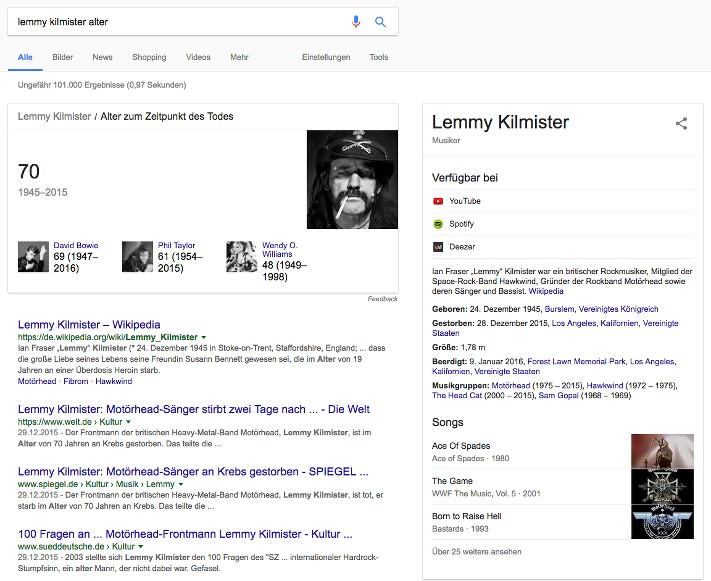Click the Lemmy Kilmister breadcrumb in the answer box
711x581 pixels.
pyautogui.click(x=54, y=117)
